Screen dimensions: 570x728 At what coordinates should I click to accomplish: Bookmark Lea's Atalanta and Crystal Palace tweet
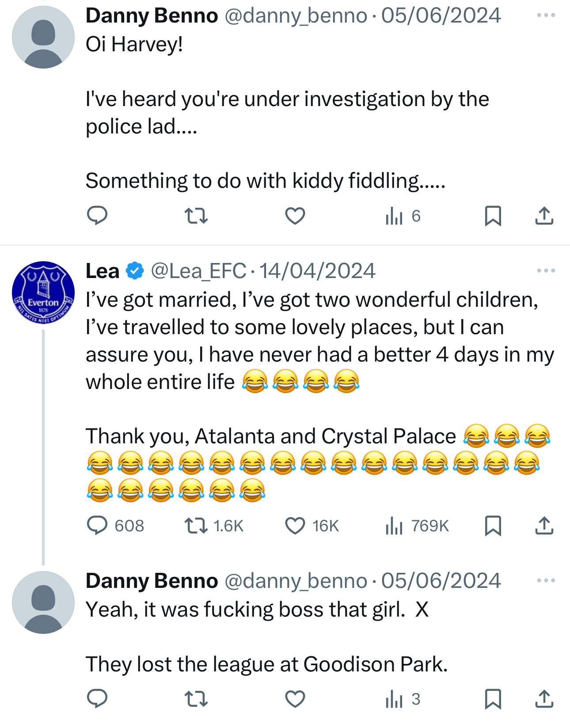493,526
